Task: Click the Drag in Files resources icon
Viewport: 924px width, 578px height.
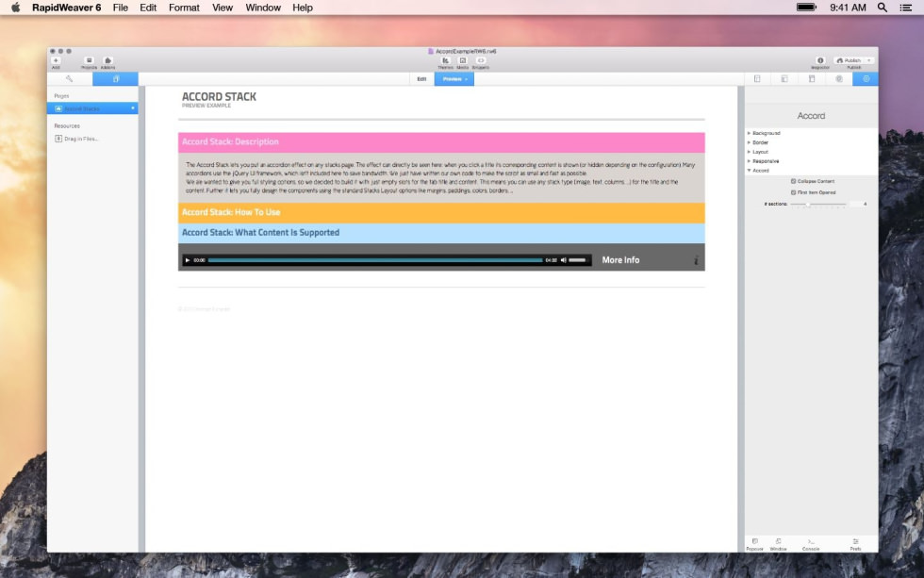Action: (58, 139)
